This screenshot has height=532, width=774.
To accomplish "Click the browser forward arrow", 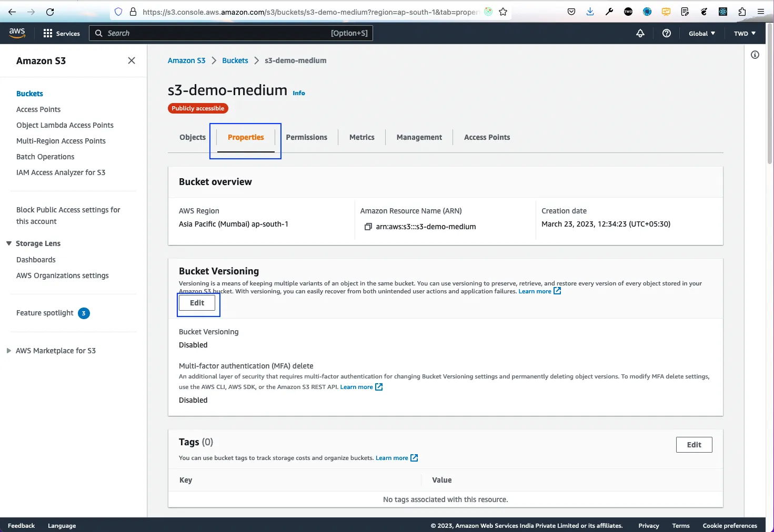I will click(31, 12).
